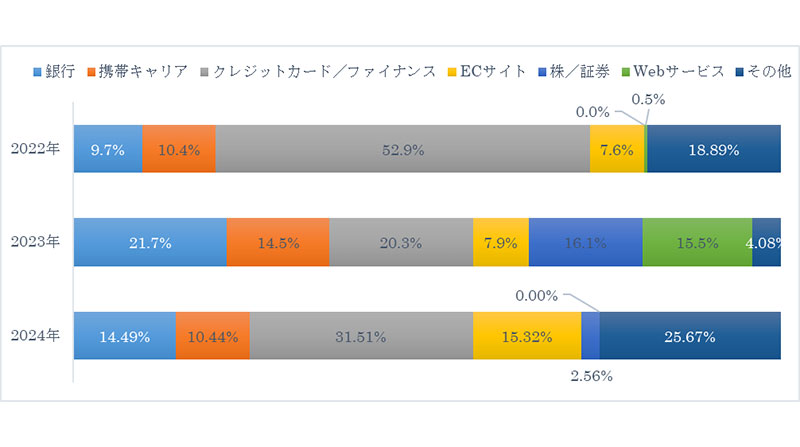Click the green Webサービス legend swatch

[628, 71]
